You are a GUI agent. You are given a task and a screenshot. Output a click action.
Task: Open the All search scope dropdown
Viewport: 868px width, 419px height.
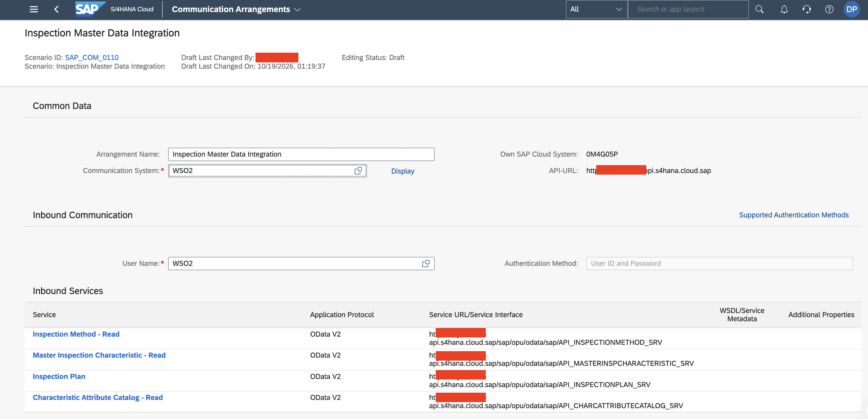(x=596, y=9)
